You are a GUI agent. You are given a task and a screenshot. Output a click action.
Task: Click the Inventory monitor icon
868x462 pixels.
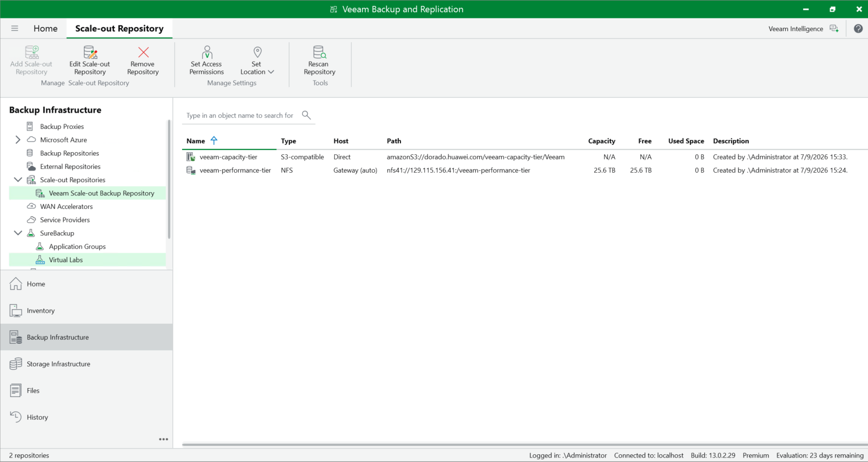pos(16,310)
